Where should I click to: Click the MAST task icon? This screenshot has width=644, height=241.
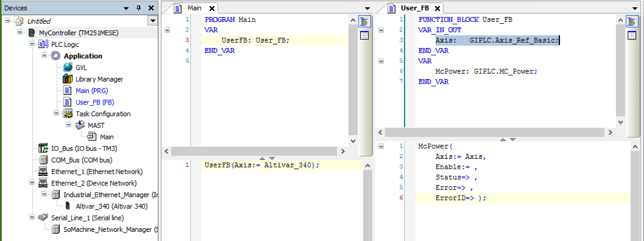coord(80,125)
